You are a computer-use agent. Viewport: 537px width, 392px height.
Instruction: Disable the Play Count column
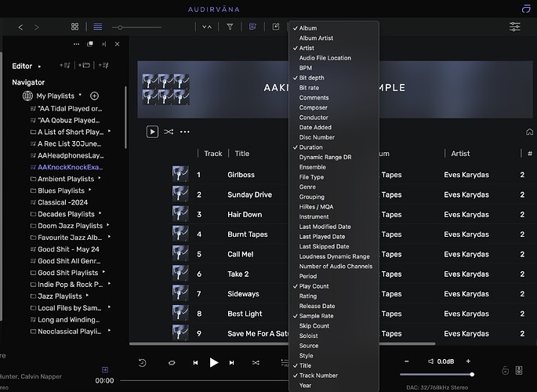(314, 286)
